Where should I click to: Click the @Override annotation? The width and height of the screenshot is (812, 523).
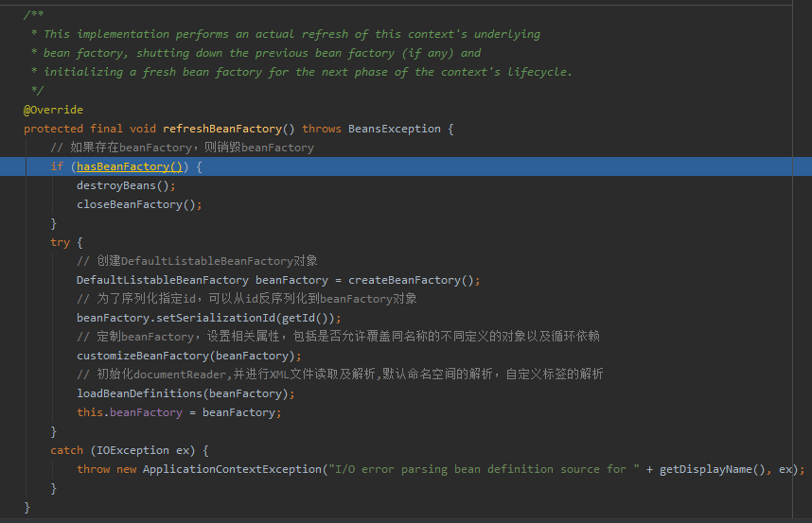[x=53, y=110]
